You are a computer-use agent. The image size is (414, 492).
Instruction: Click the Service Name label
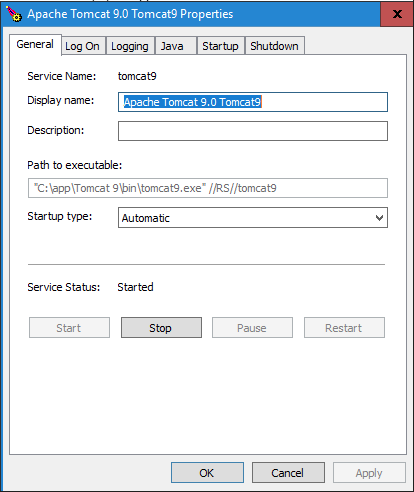pos(62,76)
